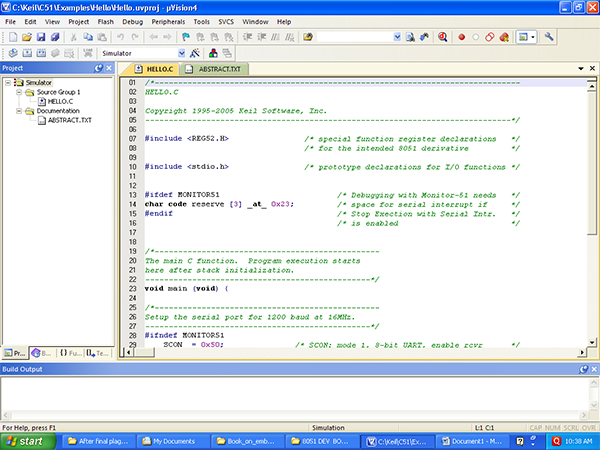This screenshot has width=600, height=450.
Task: Open the File menu
Action: (x=11, y=22)
